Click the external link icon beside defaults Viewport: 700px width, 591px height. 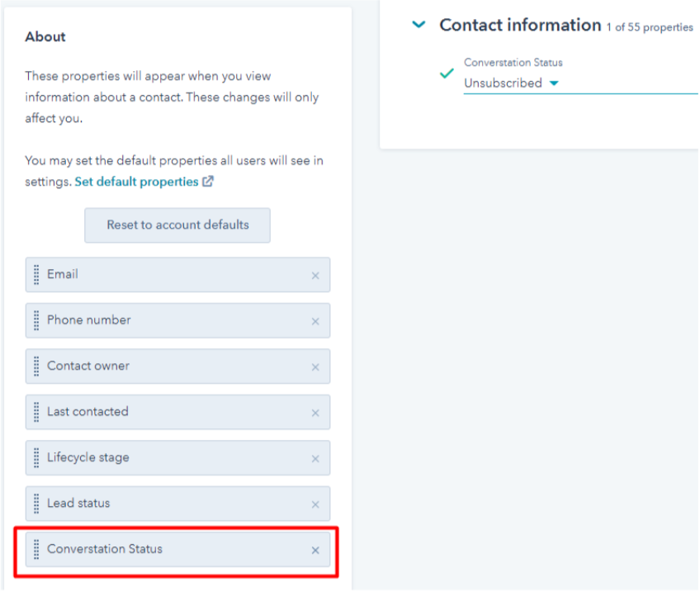(x=208, y=182)
